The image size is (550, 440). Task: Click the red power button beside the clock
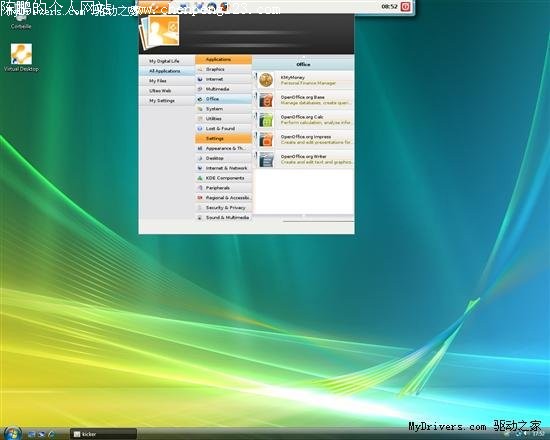tap(405, 6)
